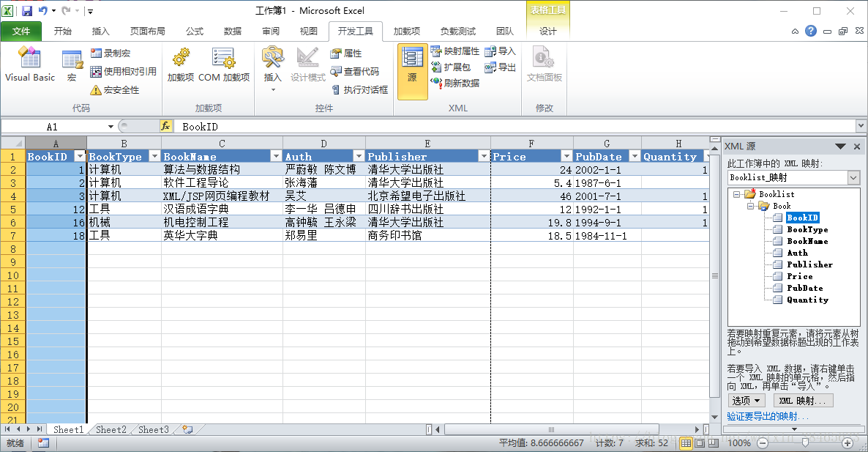Switch to the 插入 ribbon tab
The width and height of the screenshot is (868, 452).
pos(100,31)
